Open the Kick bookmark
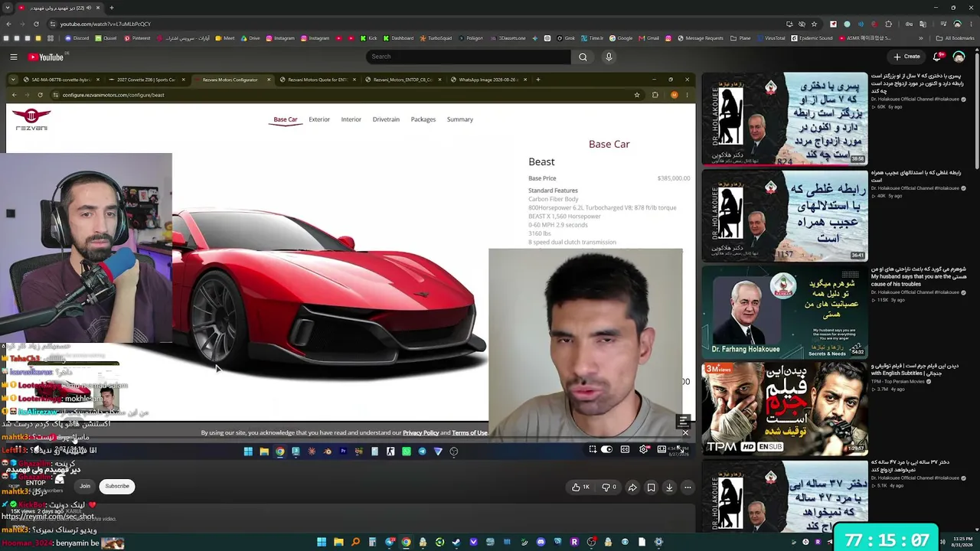This screenshot has height=551, width=980. (369, 38)
